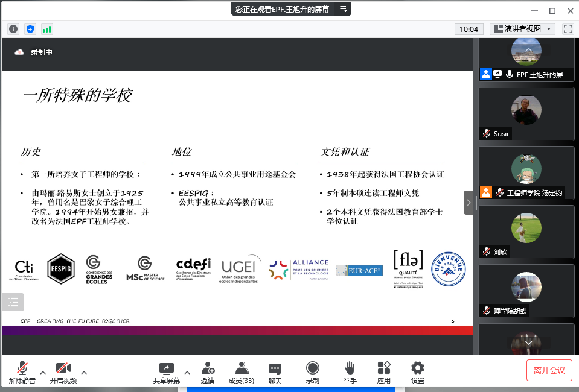Viewport: 579px width, 392px height.
Task: Raise hand in the meeting
Action: (x=350, y=372)
